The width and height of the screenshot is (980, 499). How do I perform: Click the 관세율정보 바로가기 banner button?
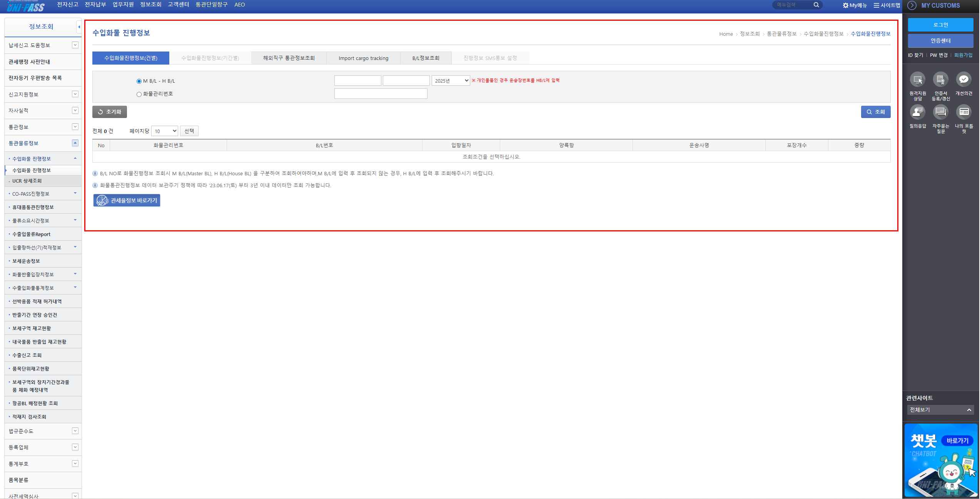click(x=127, y=200)
